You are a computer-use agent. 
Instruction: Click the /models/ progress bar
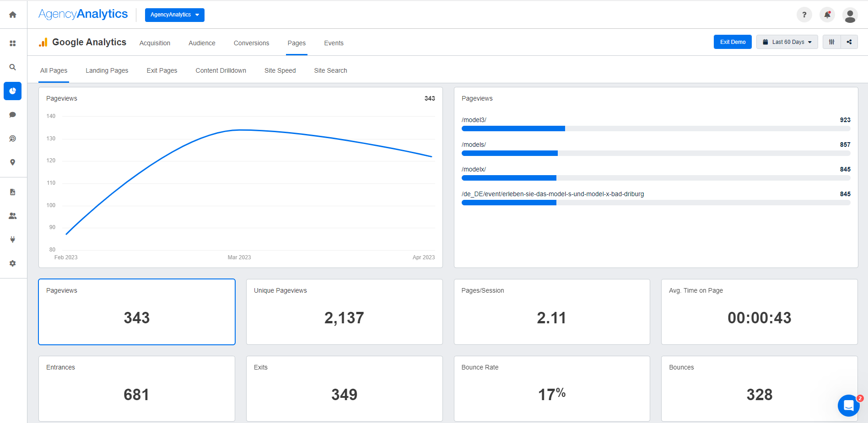tap(656, 154)
